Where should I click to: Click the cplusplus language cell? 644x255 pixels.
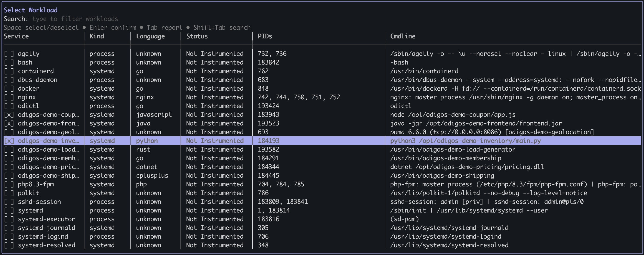[152, 176]
